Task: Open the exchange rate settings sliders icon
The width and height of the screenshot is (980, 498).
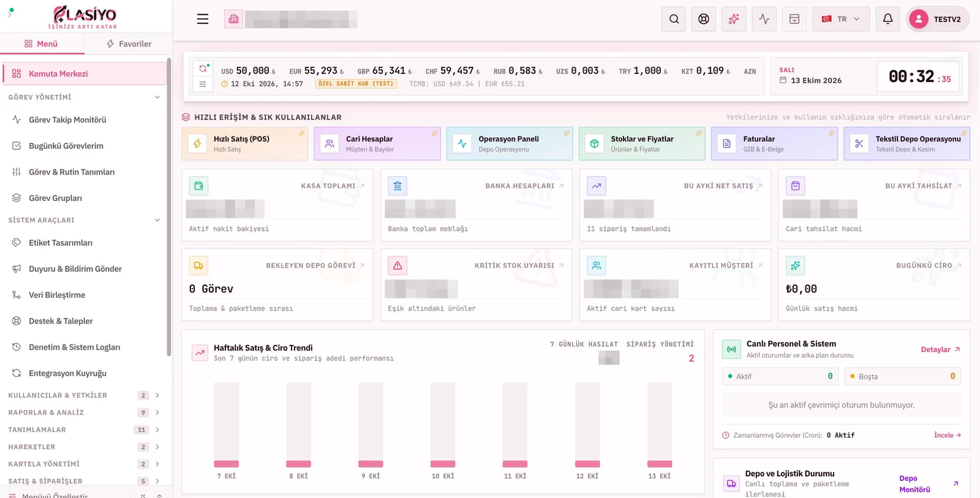Action: pos(203,85)
